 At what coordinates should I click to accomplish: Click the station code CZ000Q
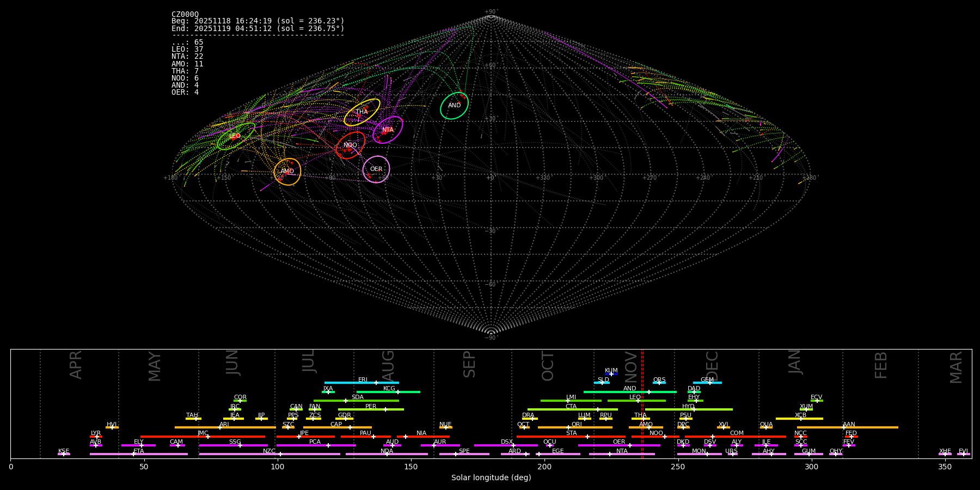pyautogui.click(x=185, y=14)
